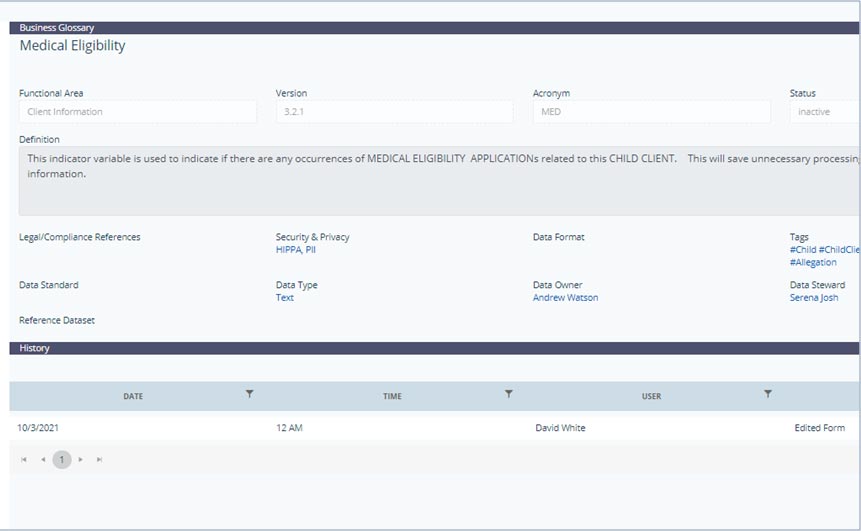861x531 pixels.
Task: Click the History section header
Action: point(434,348)
